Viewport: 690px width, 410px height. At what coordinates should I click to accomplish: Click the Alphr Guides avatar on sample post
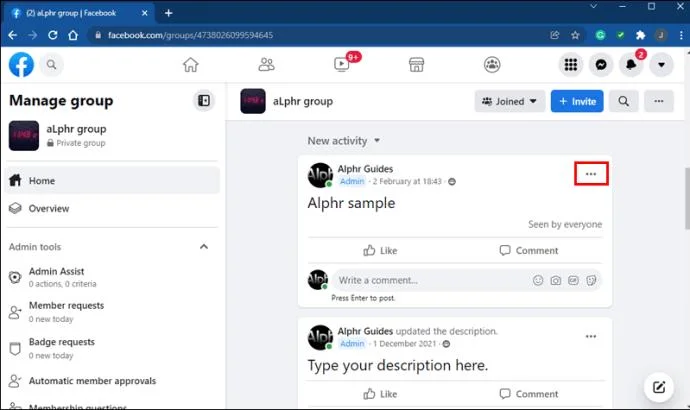coord(320,175)
